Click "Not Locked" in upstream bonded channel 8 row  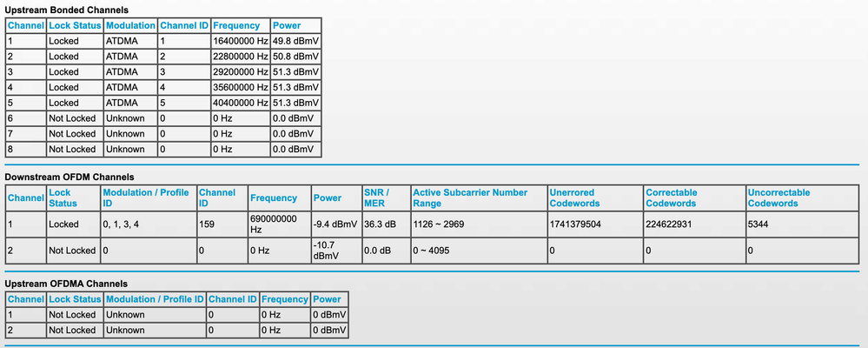(72, 150)
